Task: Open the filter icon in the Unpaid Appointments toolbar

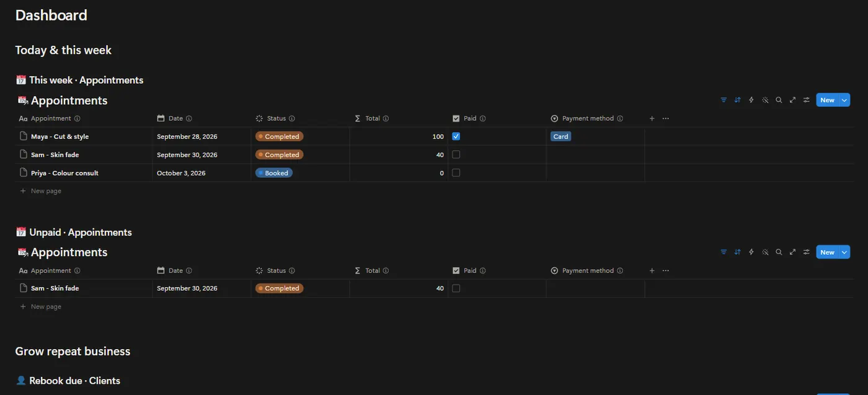Action: point(724,252)
